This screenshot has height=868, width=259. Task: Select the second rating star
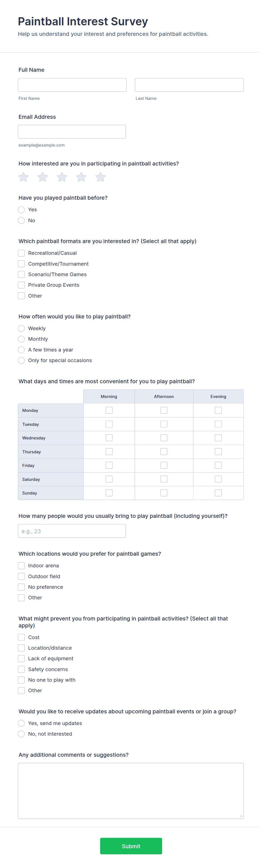coord(43,177)
